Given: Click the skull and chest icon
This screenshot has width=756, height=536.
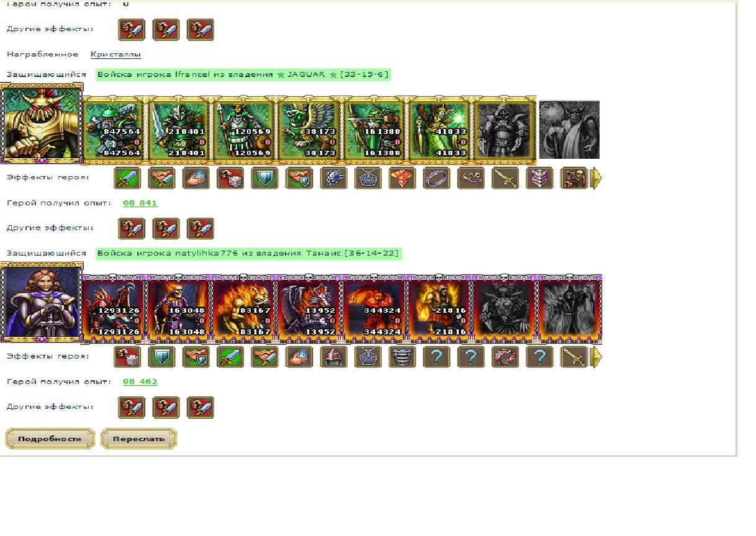Looking at the screenshot, I should tap(574, 178).
